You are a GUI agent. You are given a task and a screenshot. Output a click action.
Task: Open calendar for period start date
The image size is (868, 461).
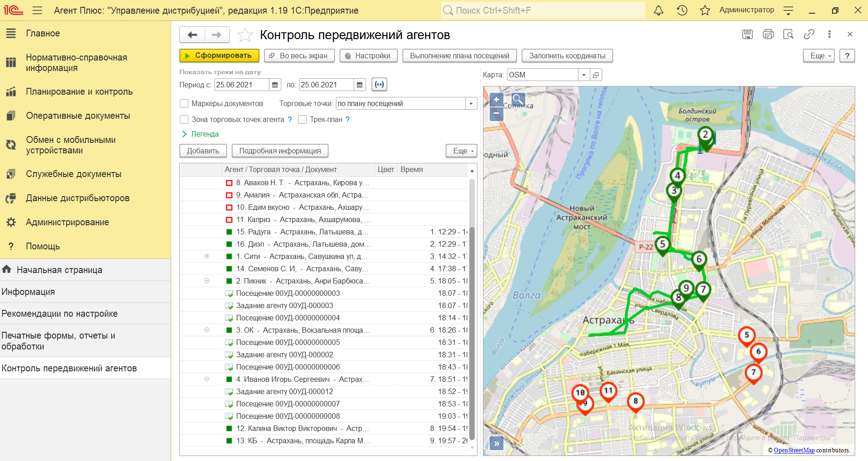(x=275, y=85)
